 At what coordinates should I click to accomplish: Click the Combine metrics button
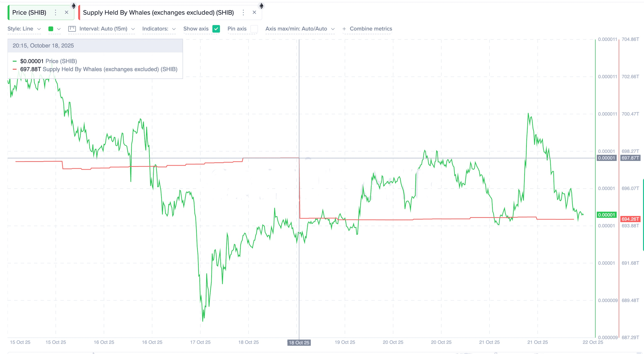370,29
